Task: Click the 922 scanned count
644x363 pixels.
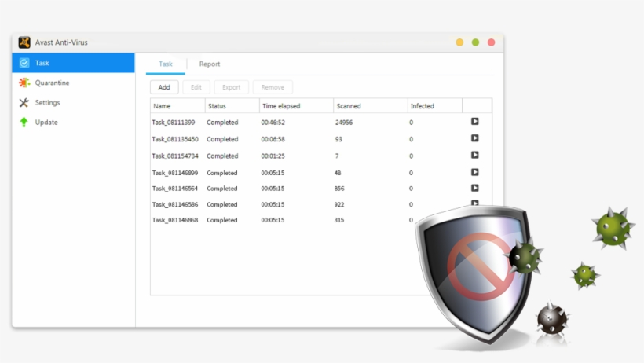Action: [339, 205]
